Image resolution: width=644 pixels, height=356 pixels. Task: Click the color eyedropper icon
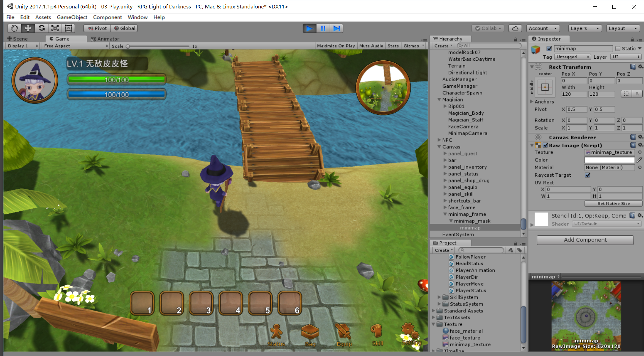point(639,160)
